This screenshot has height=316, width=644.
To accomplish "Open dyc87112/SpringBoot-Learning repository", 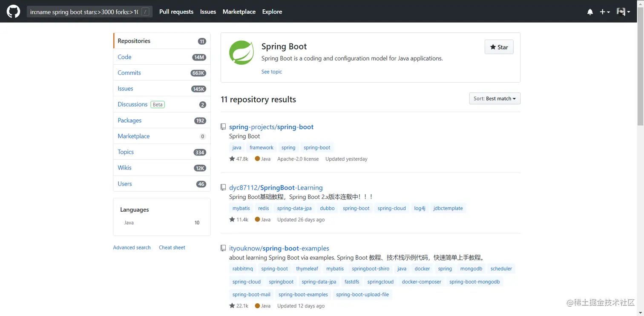I will (x=276, y=187).
